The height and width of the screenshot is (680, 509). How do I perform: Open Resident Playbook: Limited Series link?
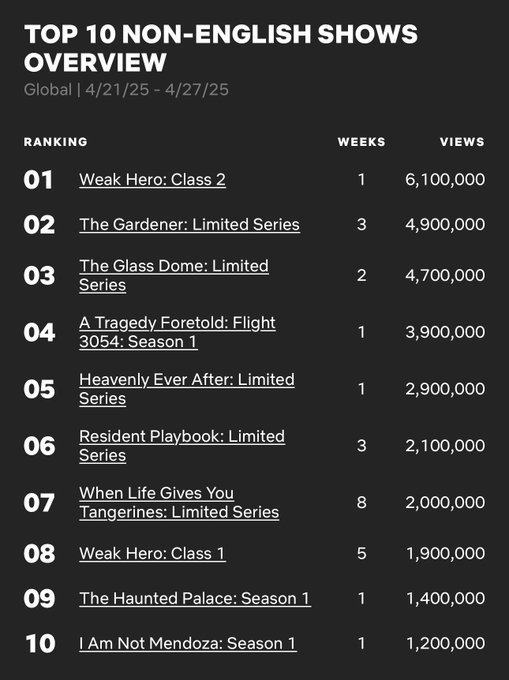(182, 446)
